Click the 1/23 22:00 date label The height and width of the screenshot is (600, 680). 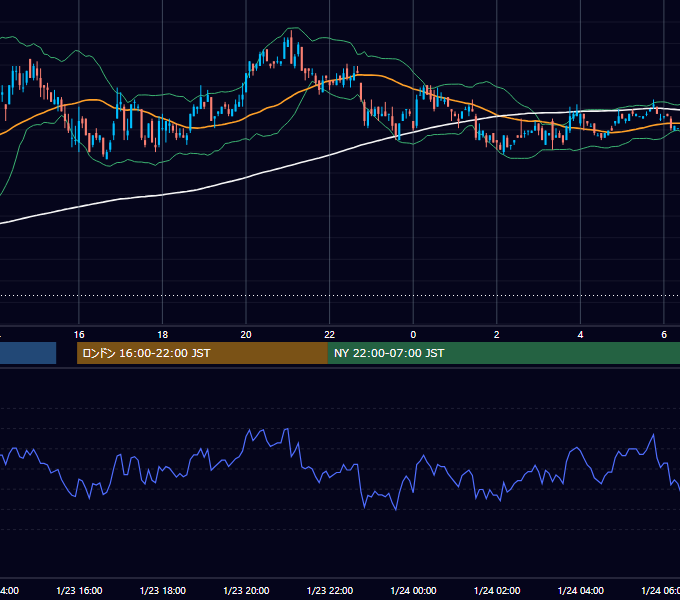click(330, 591)
